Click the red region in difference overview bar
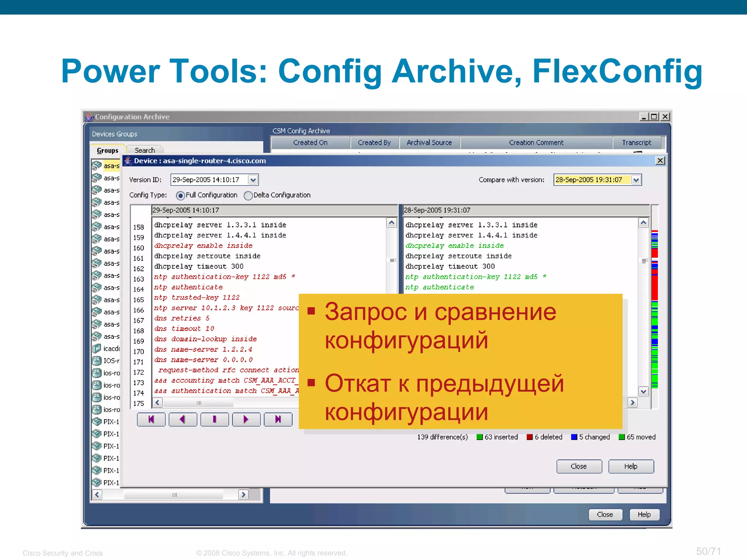747x560 pixels. coord(655,288)
